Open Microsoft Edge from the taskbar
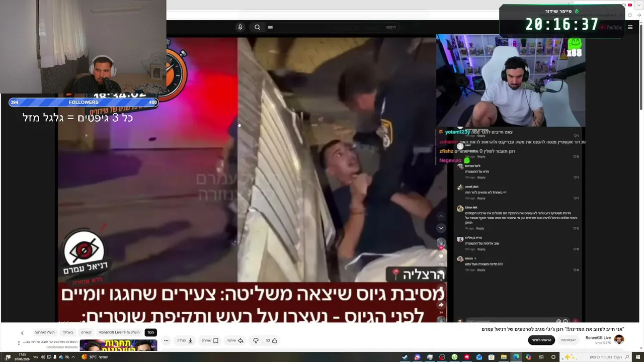This screenshot has width=644, height=362. (516, 357)
